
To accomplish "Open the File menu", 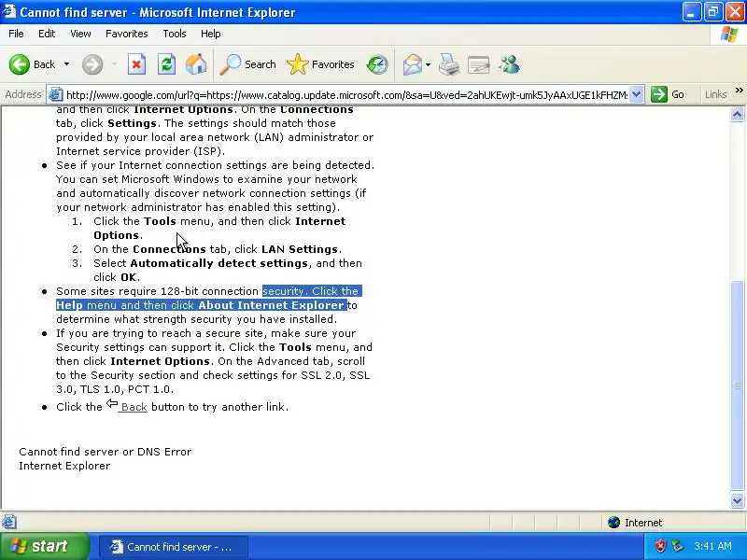I will point(16,34).
